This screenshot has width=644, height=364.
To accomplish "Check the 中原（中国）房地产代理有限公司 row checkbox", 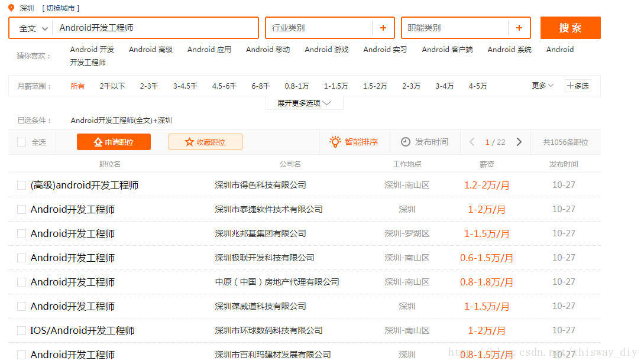I will tap(21, 282).
